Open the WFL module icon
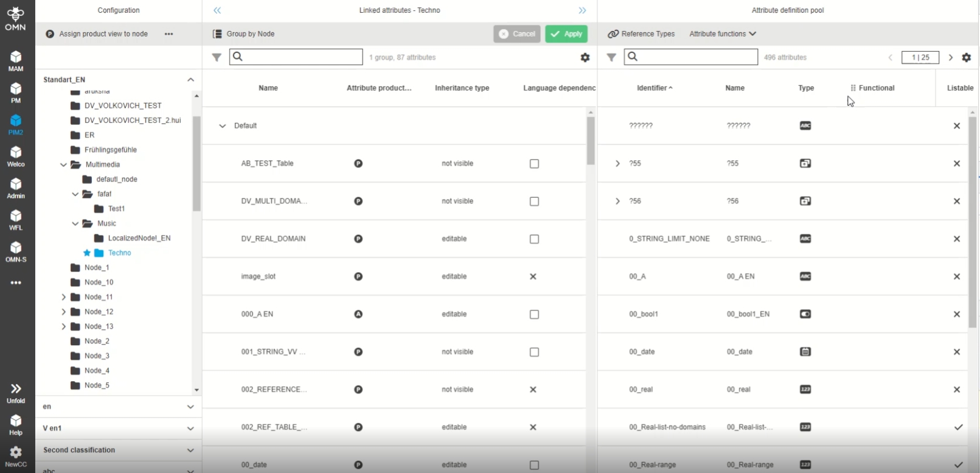 coord(16,219)
